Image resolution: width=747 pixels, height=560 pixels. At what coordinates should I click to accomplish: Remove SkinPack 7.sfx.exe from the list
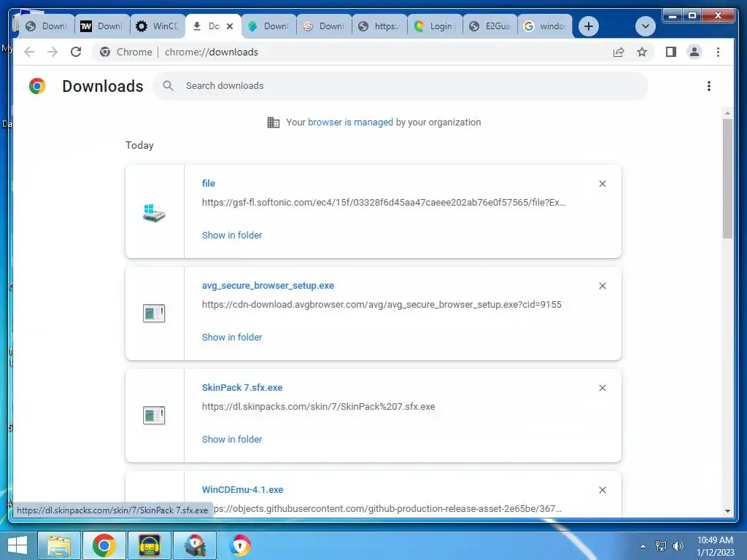click(x=602, y=388)
